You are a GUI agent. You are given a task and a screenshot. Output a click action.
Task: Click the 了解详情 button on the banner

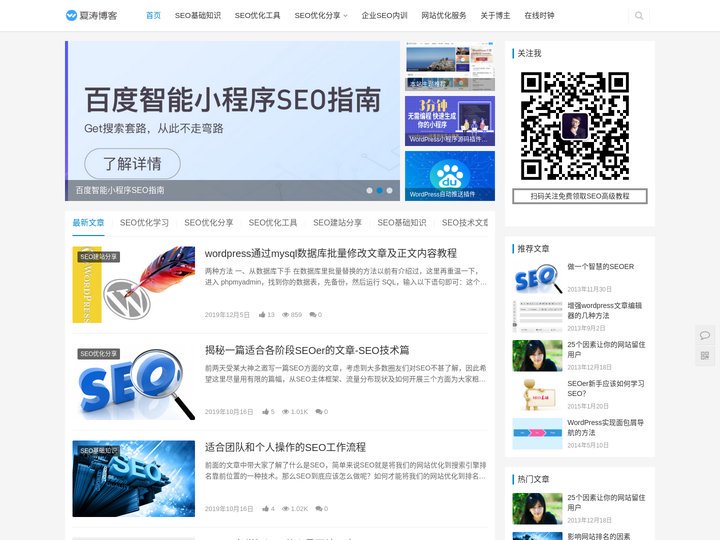132,163
